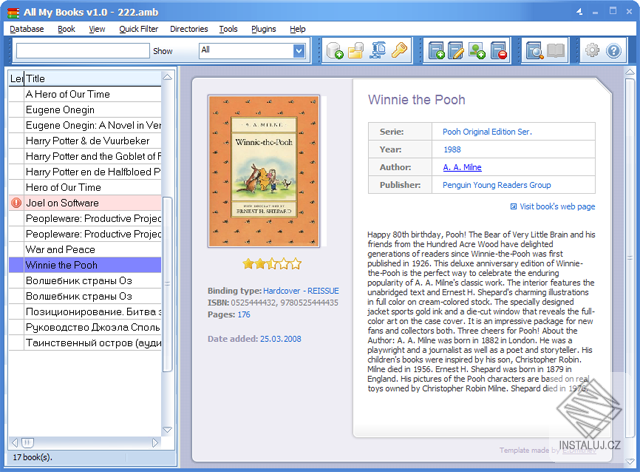Image resolution: width=640 pixels, height=472 pixels.
Task: Open settings via the gear icon
Action: 592,51
